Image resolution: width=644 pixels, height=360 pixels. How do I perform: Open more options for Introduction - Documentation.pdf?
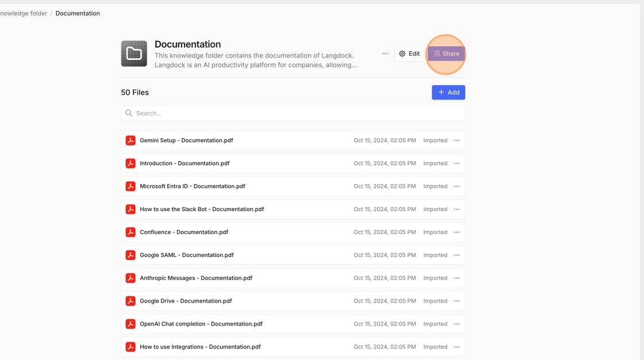pos(457,163)
